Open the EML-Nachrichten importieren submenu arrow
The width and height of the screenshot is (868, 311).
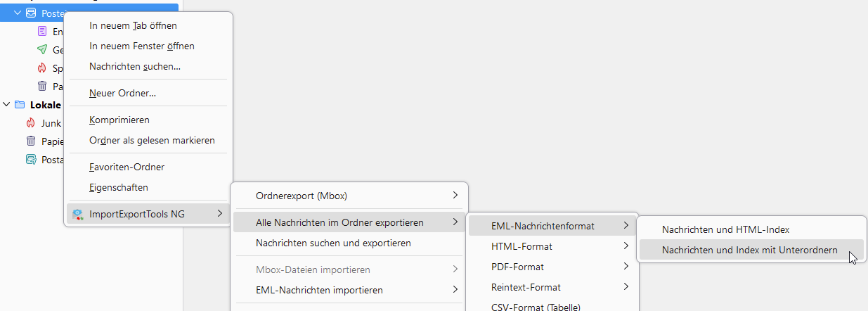click(455, 289)
